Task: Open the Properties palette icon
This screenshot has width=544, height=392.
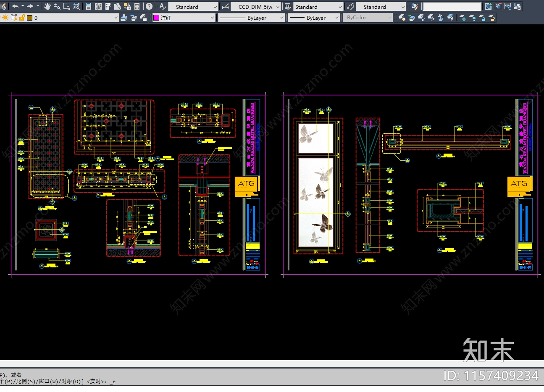Action: [89, 6]
